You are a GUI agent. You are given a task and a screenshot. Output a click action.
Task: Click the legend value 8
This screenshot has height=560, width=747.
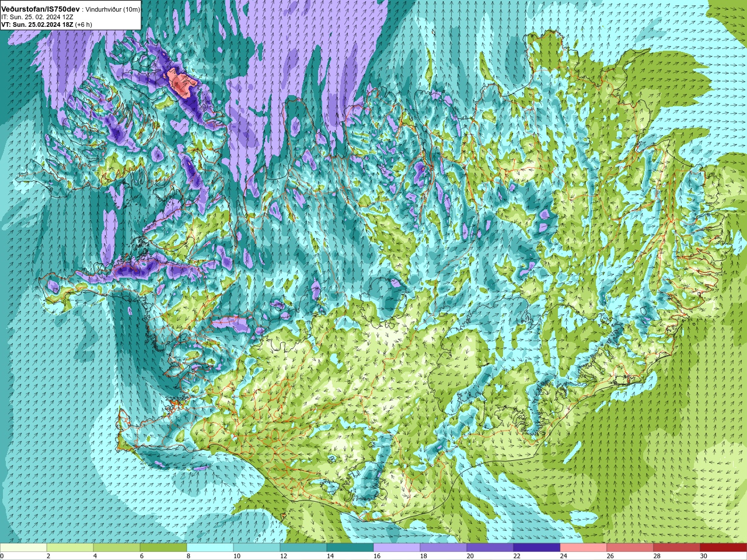(x=188, y=556)
